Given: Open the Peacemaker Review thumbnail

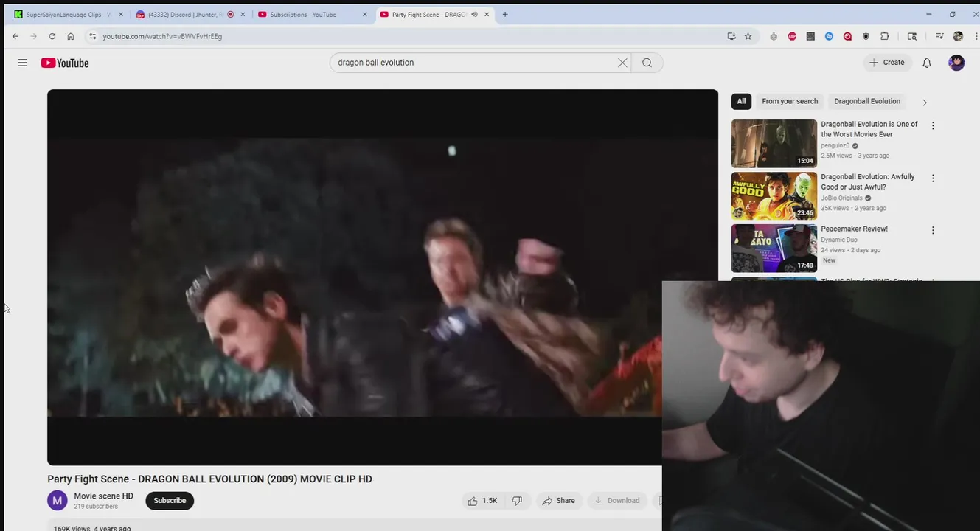Looking at the screenshot, I should (774, 249).
